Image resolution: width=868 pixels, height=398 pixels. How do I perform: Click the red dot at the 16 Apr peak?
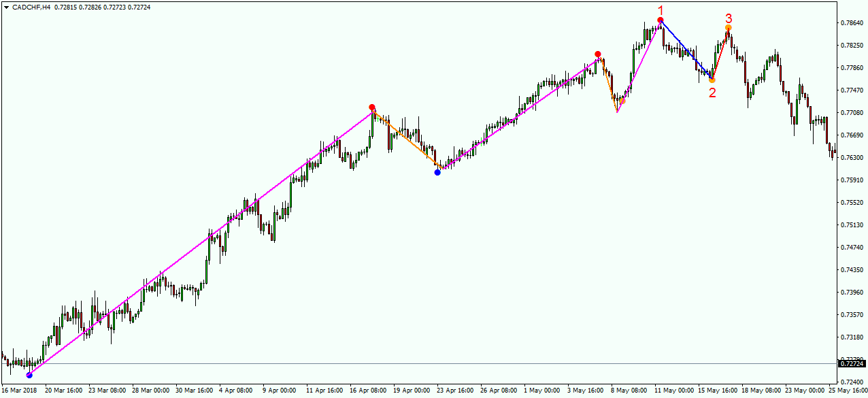[x=371, y=107]
